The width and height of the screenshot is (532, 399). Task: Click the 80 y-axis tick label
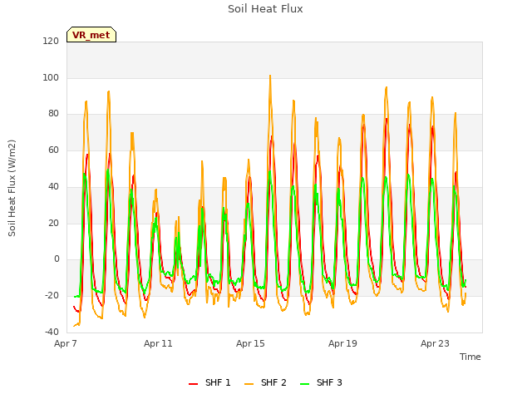tap(53, 114)
